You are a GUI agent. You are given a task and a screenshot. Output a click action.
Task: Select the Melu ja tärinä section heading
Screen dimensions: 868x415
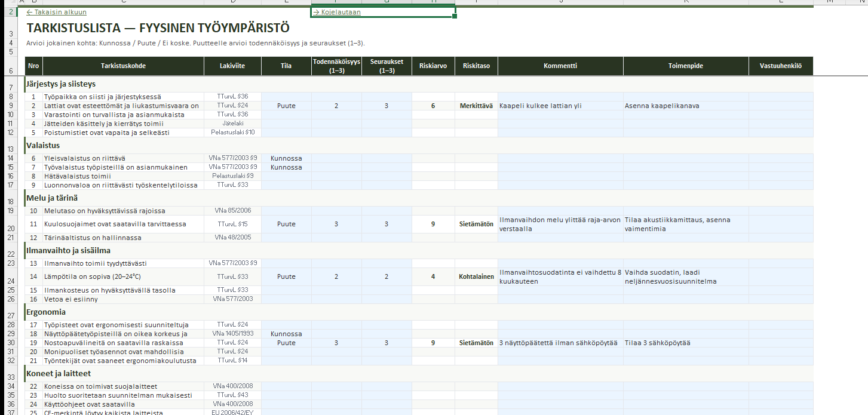click(51, 198)
